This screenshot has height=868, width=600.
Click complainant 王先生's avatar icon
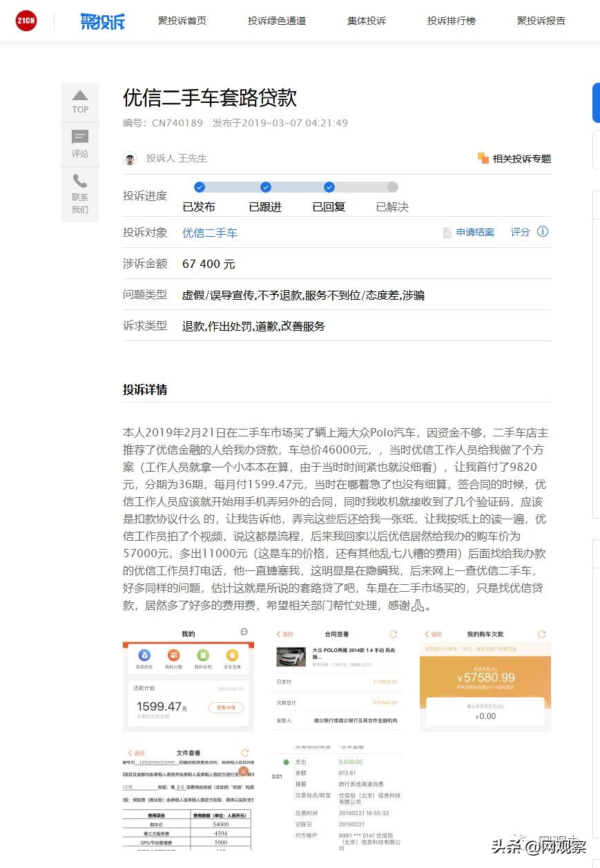130,158
